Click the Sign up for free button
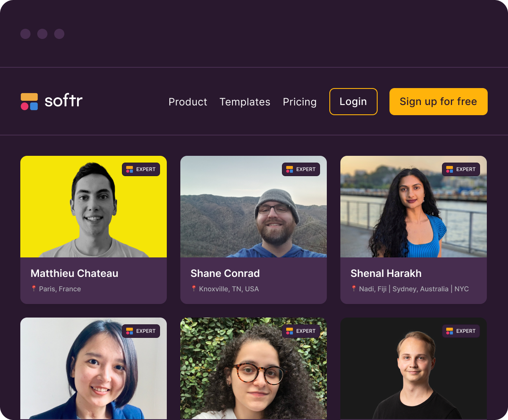Viewport: 508px width, 420px height. pos(439,102)
